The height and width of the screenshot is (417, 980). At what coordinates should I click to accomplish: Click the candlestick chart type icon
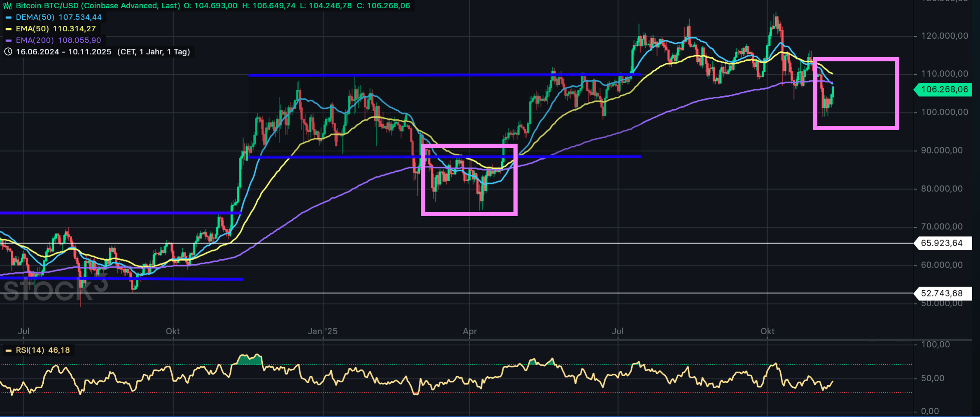pyautogui.click(x=7, y=6)
